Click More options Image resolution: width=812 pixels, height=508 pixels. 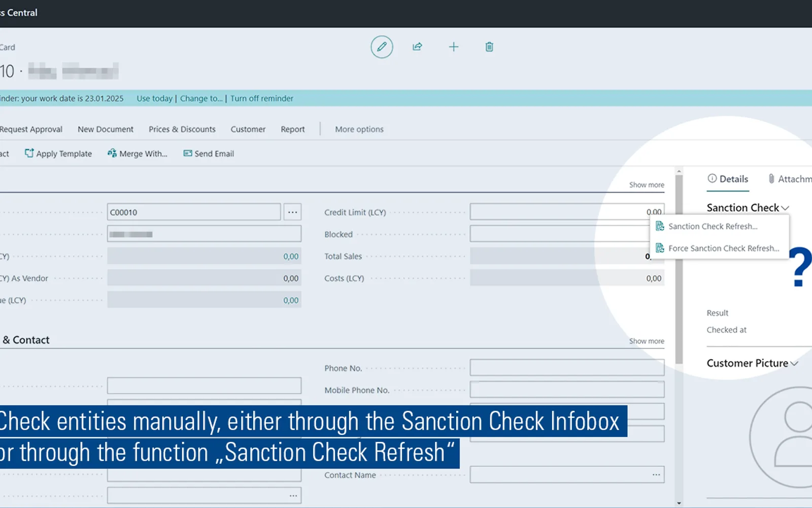[x=359, y=129]
